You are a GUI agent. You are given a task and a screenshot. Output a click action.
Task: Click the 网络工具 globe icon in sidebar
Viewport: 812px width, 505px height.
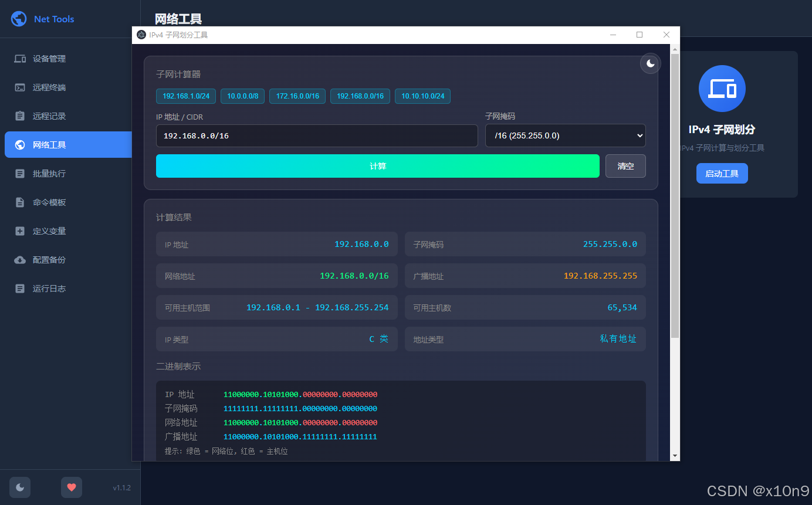point(20,145)
